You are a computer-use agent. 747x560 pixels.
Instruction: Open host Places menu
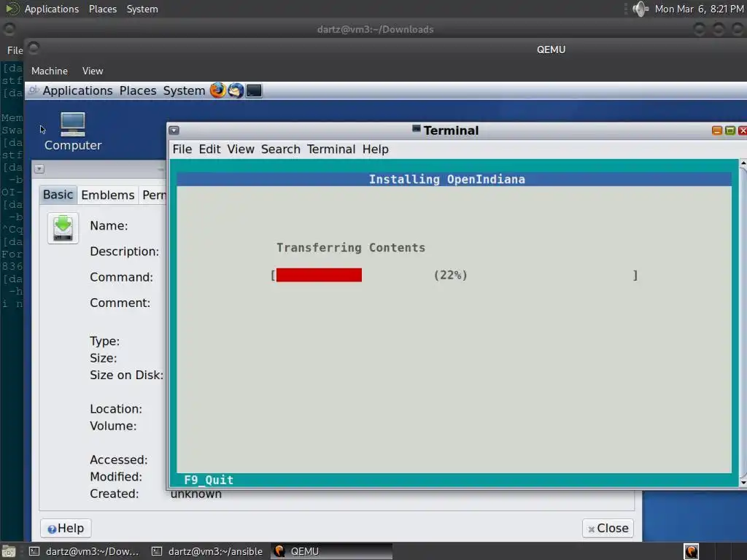103,9
